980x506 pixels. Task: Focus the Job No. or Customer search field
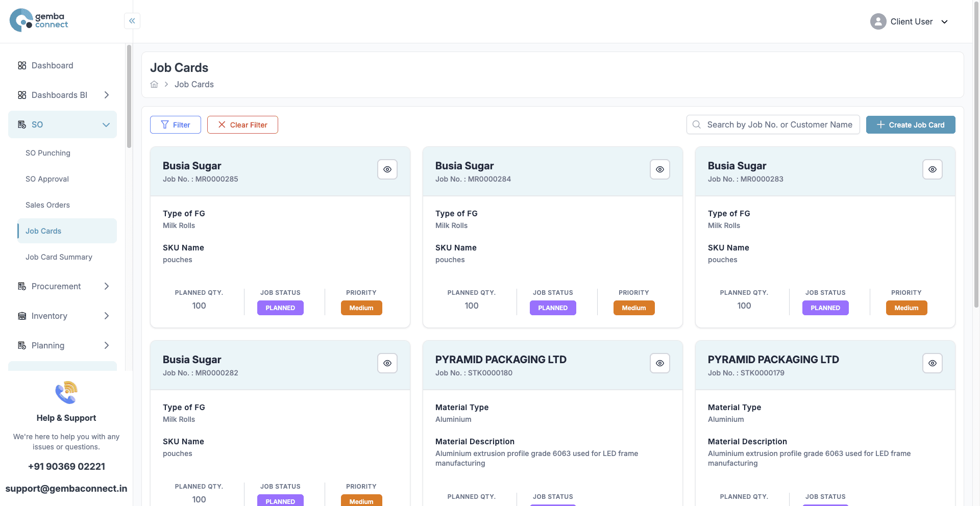(x=773, y=124)
